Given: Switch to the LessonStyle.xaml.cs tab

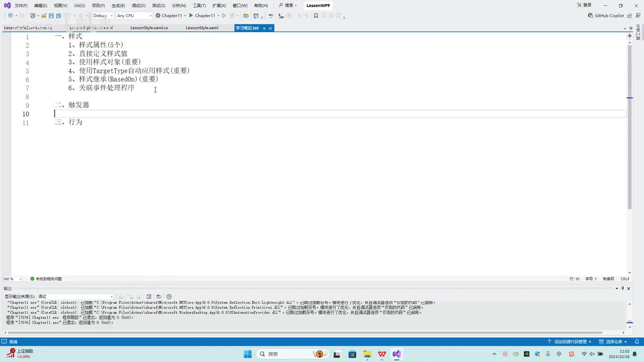Looking at the screenshot, I should click(x=149, y=28).
